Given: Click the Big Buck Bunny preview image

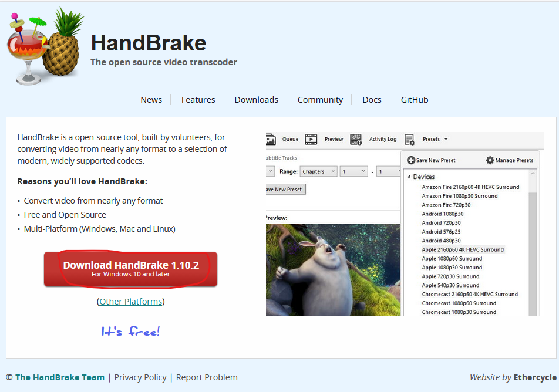Looking at the screenshot, I should (333, 270).
